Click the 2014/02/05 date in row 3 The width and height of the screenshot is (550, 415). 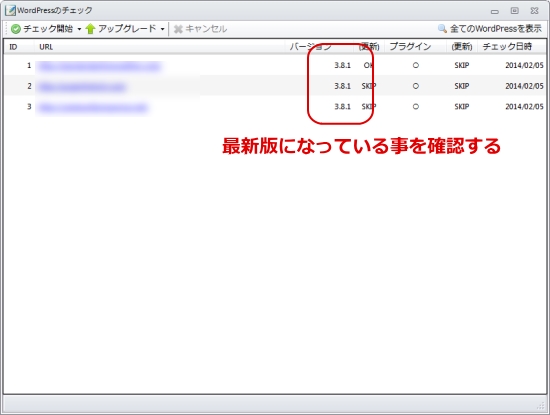click(524, 107)
